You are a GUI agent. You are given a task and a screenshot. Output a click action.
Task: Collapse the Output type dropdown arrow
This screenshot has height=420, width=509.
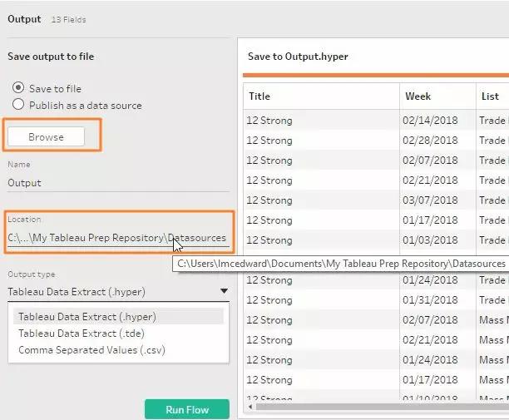coord(224,292)
